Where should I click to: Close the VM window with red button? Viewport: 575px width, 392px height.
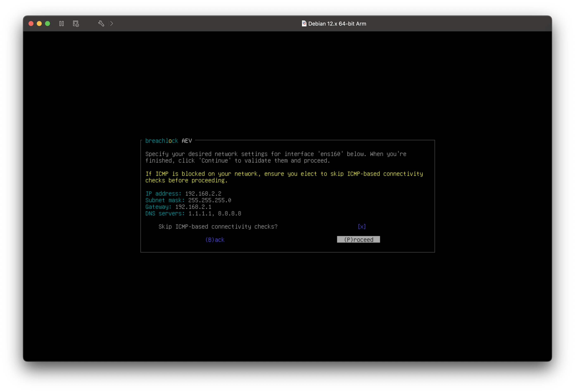coord(31,24)
